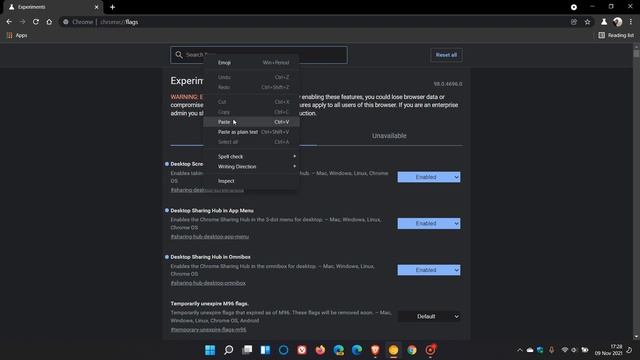Screen dimensions: 640x360
Task: Click Redo in the context menu
Action: coord(251,87)
